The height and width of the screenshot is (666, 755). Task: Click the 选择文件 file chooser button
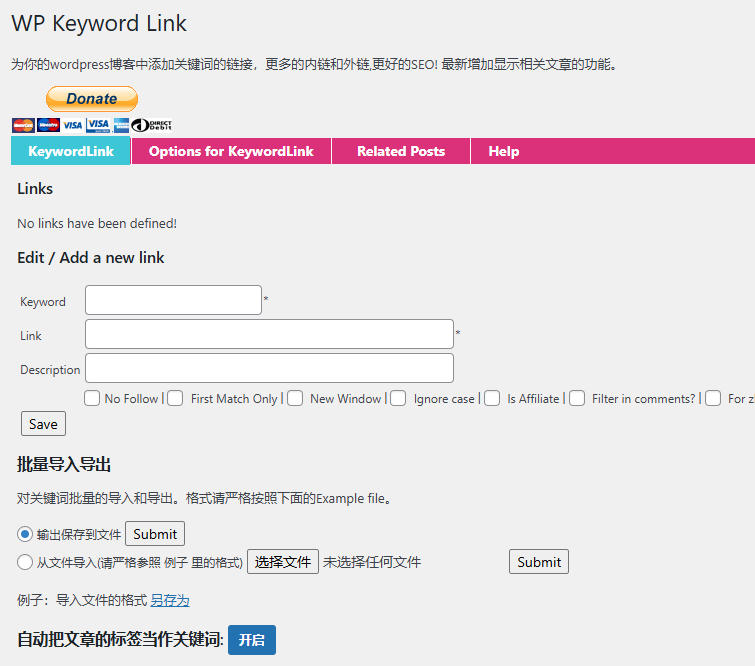click(283, 562)
